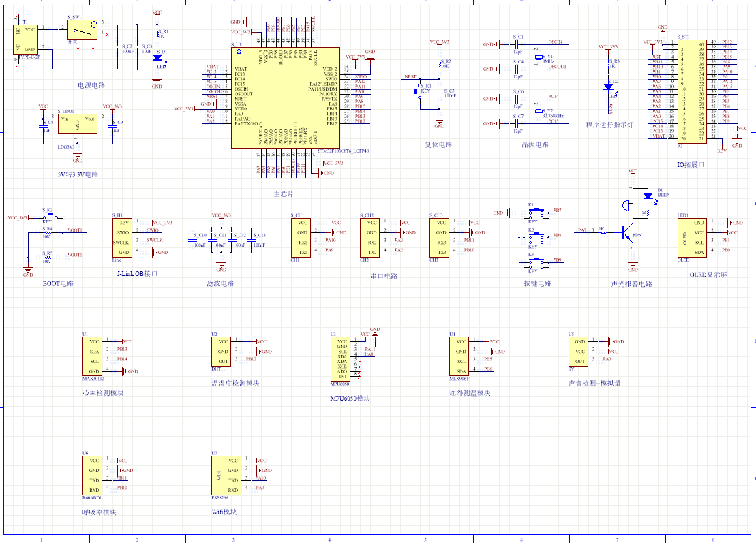The image size is (756, 543).
Task: Select the S_K1 reset KEY button symbol
Action: [x=419, y=91]
